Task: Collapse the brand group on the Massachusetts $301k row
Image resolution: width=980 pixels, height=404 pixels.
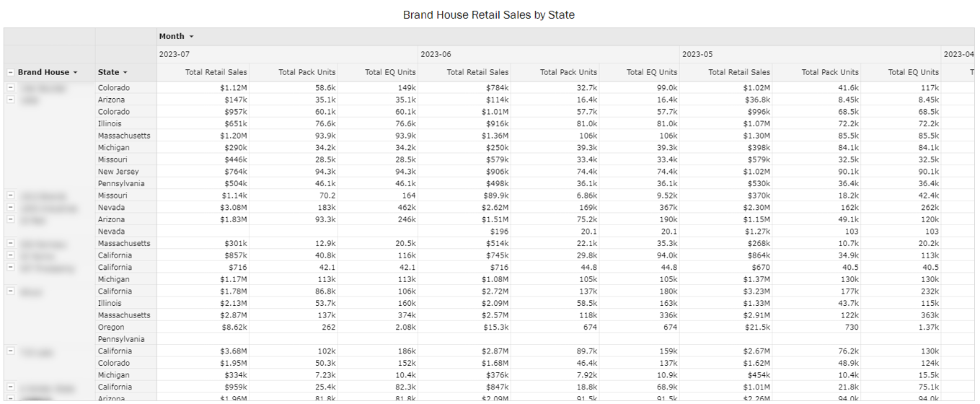Action: [11, 243]
